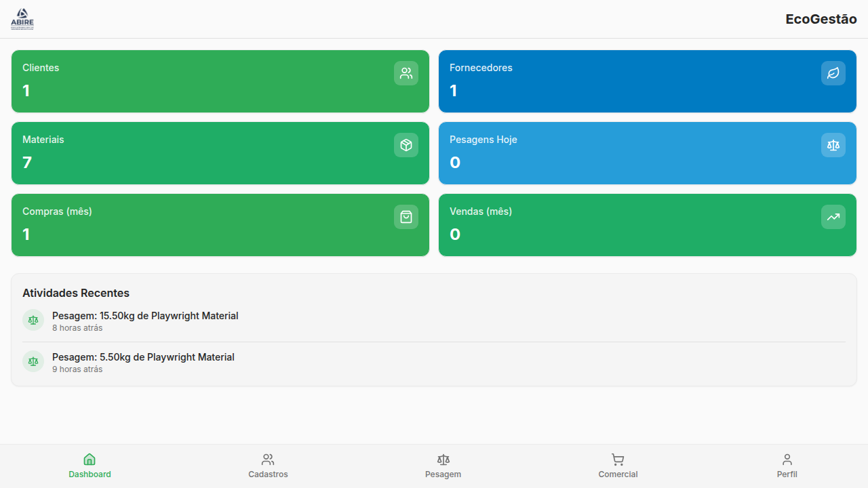Screen dimensions: 868x488
Task: Click the scale icon on Pesagens Hoje card
Action: pos(833,145)
